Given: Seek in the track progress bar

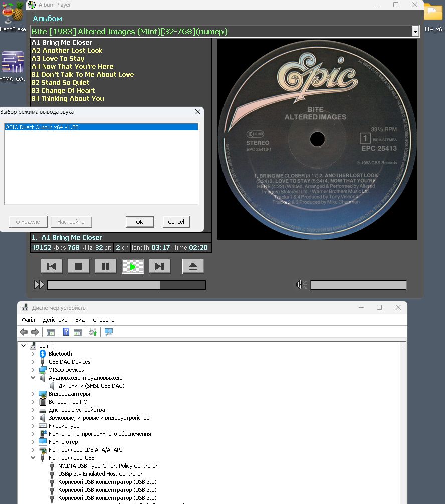Looking at the screenshot, I should (127, 285).
